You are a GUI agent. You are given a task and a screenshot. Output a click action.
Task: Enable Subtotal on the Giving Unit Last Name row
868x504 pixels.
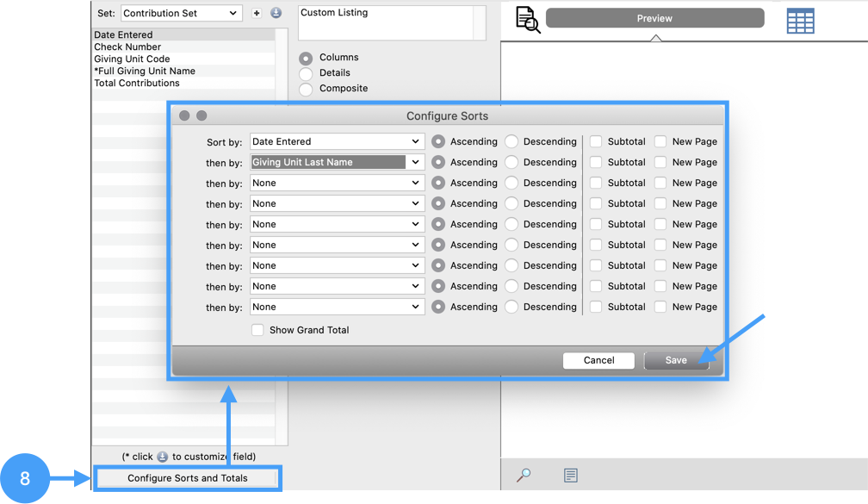tap(596, 162)
